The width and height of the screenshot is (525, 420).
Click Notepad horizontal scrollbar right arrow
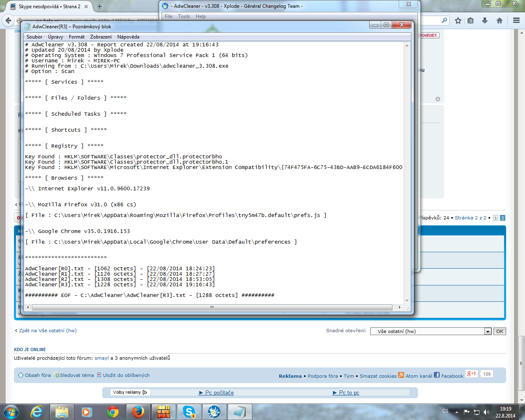[x=400, y=307]
